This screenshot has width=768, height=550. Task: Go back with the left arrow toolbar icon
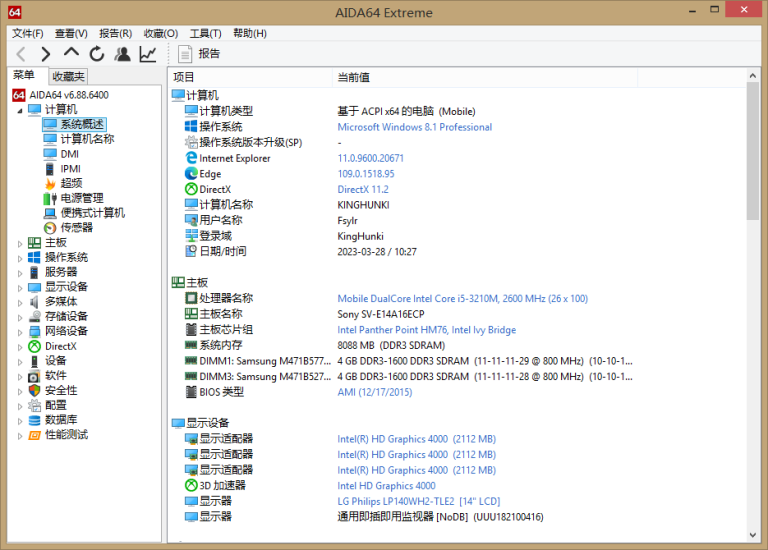[x=21, y=54]
